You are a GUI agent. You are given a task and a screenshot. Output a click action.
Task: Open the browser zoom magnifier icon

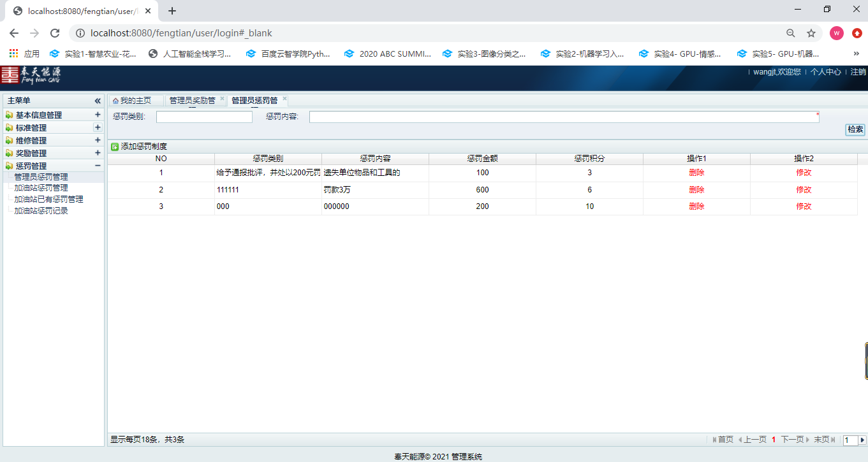click(791, 33)
